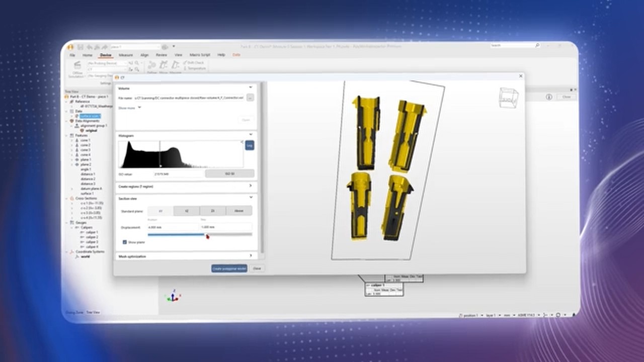Image resolution: width=644 pixels, height=362 pixels.
Task: Select 'original' under alignment group 1
Action: point(91,131)
